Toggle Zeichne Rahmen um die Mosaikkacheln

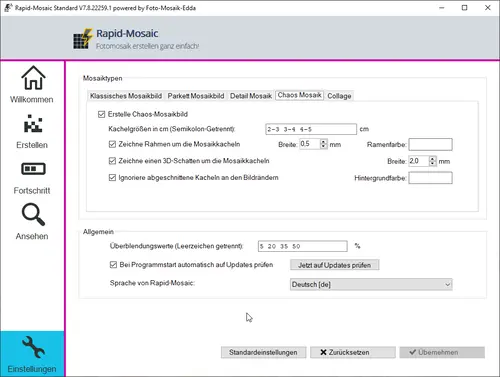point(112,144)
